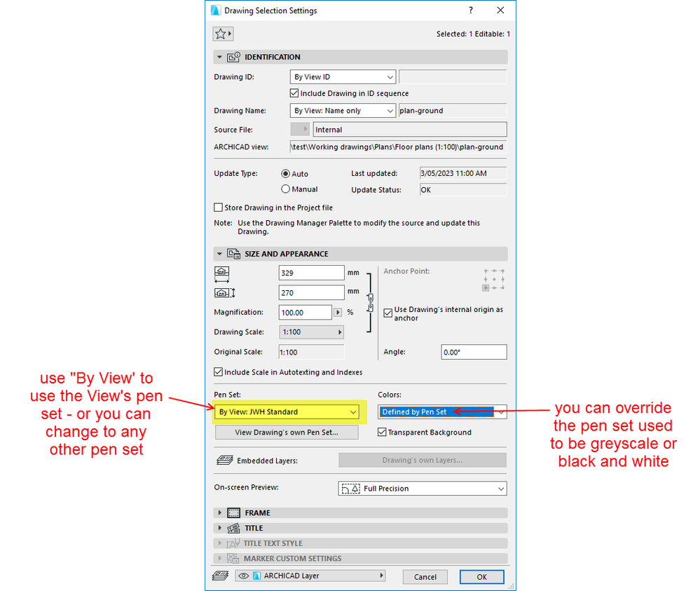Collapse the Identification section
Screen dimensions: 700x591
[219, 57]
